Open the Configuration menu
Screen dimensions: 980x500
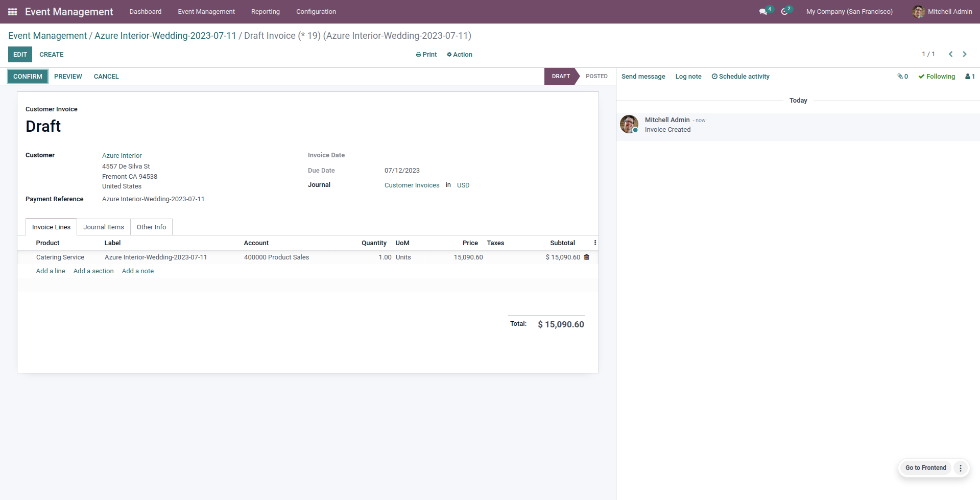coord(316,11)
